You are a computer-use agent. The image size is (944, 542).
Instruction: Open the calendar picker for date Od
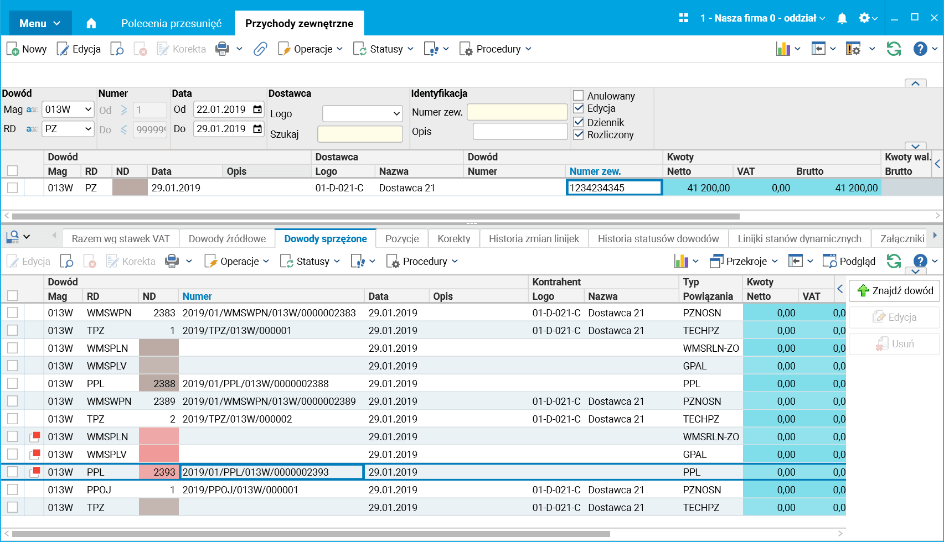[x=257, y=110]
